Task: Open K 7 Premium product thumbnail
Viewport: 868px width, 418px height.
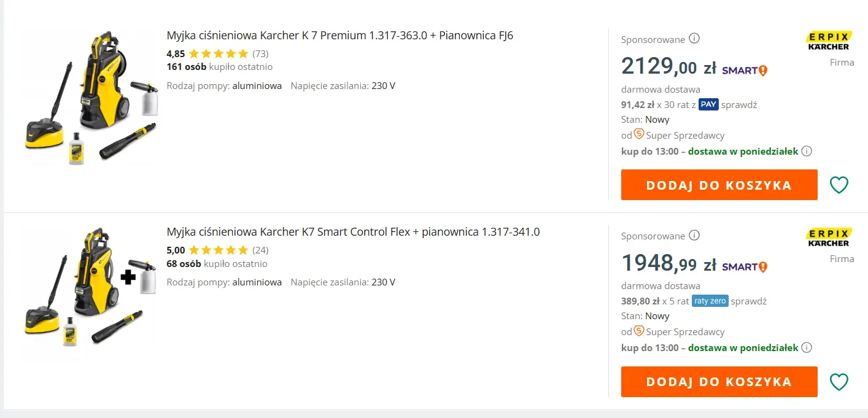Action: [90, 98]
